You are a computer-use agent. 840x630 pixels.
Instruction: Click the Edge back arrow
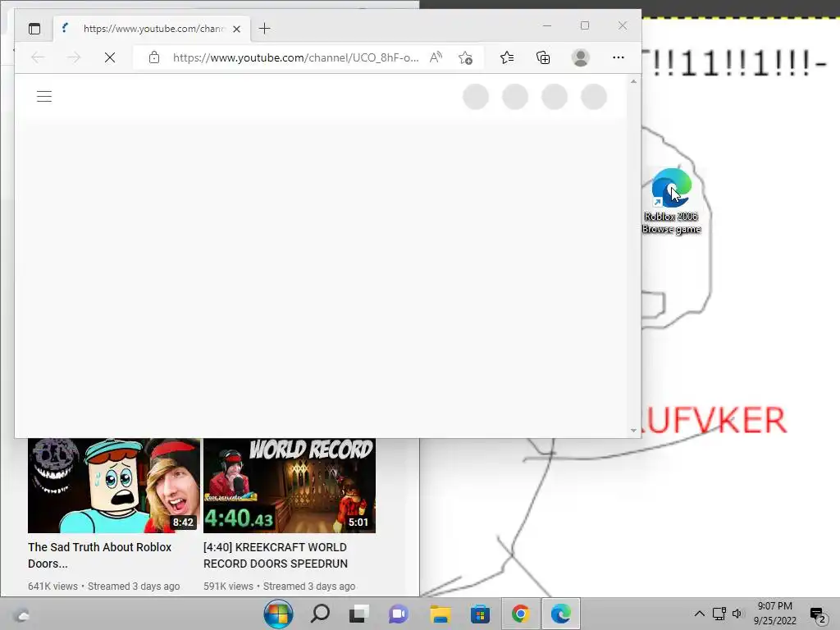click(x=38, y=57)
